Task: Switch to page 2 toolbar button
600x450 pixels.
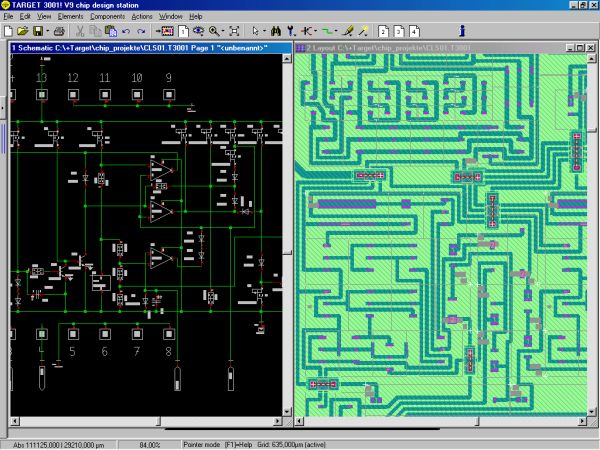Action: (x=382, y=31)
